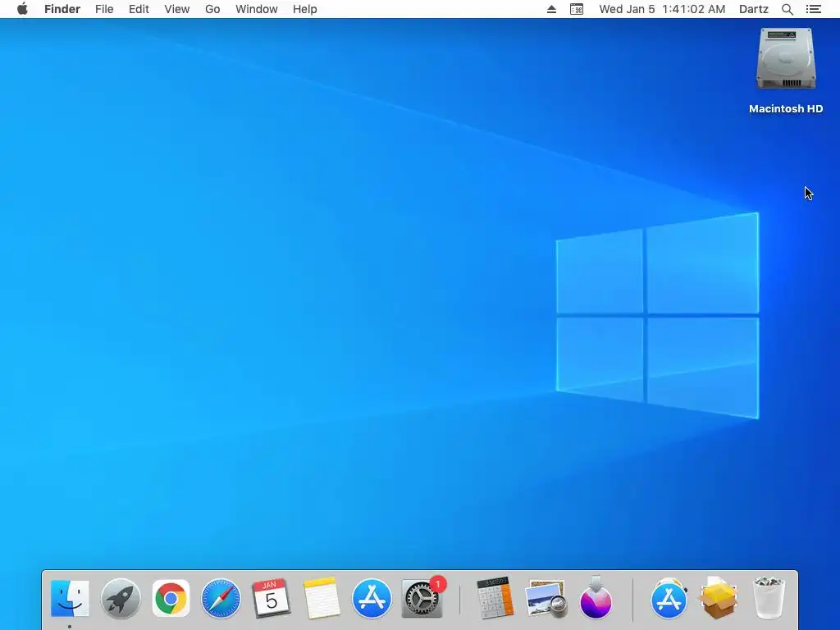Open the View menu

tap(177, 9)
